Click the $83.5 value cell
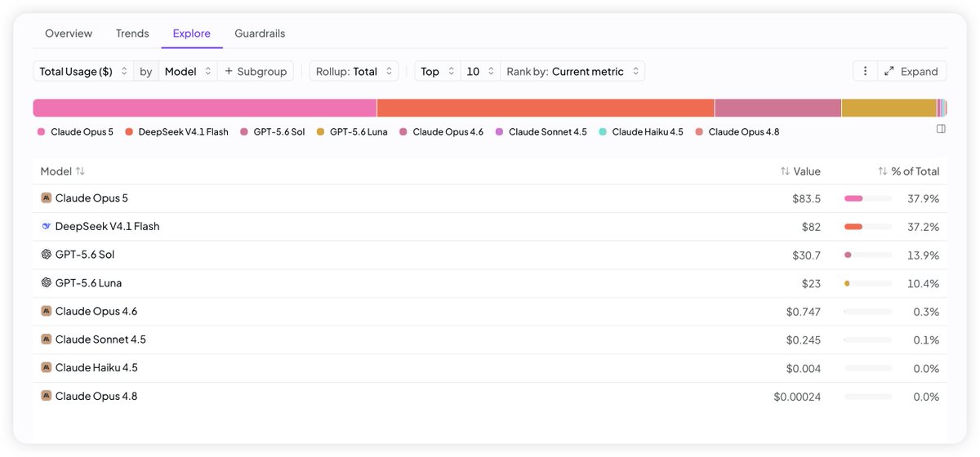Image resolution: width=980 pixels, height=457 pixels. point(806,198)
